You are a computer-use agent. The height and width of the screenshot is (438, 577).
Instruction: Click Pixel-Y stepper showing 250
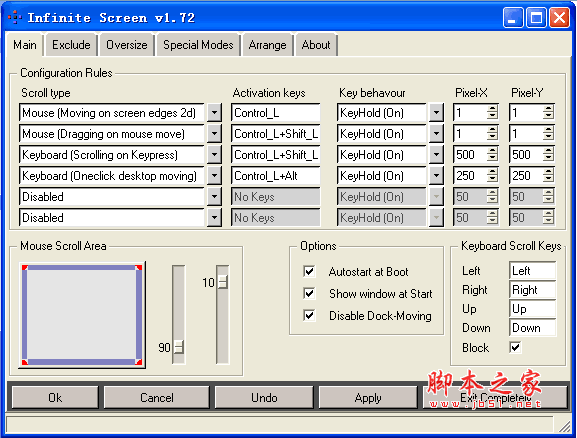point(548,176)
